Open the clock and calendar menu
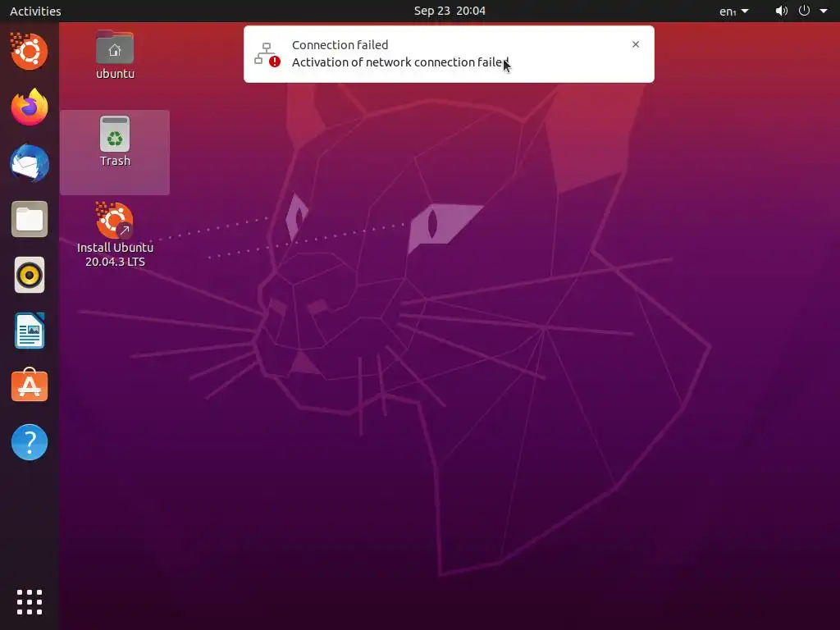Image resolution: width=840 pixels, height=630 pixels. (450, 11)
